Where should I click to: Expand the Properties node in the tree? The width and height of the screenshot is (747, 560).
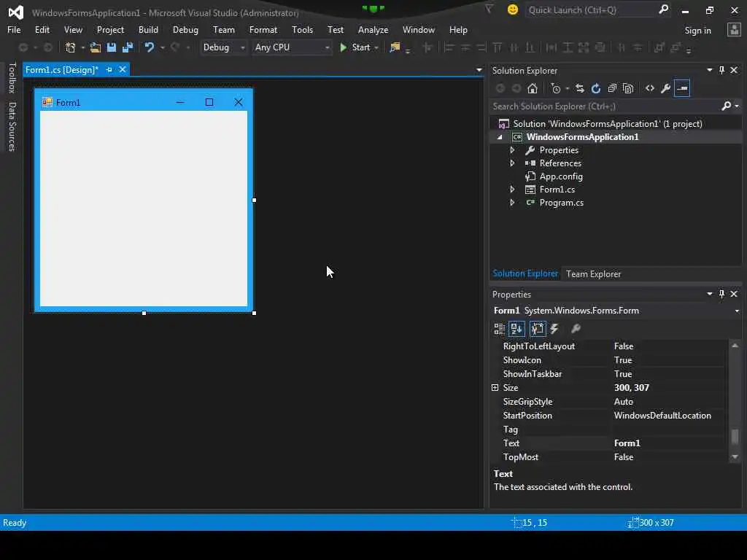512,150
